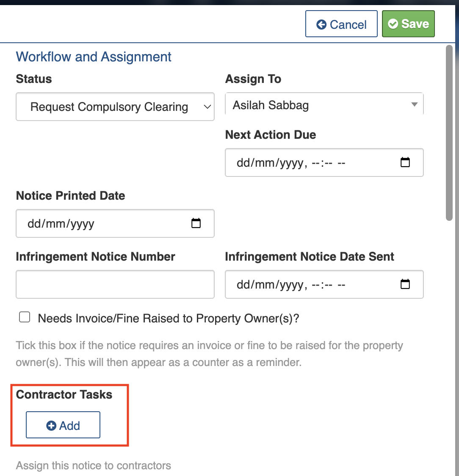Select the month segment in Notice Printed Date
This screenshot has height=476, width=459.
pyautogui.click(x=54, y=224)
